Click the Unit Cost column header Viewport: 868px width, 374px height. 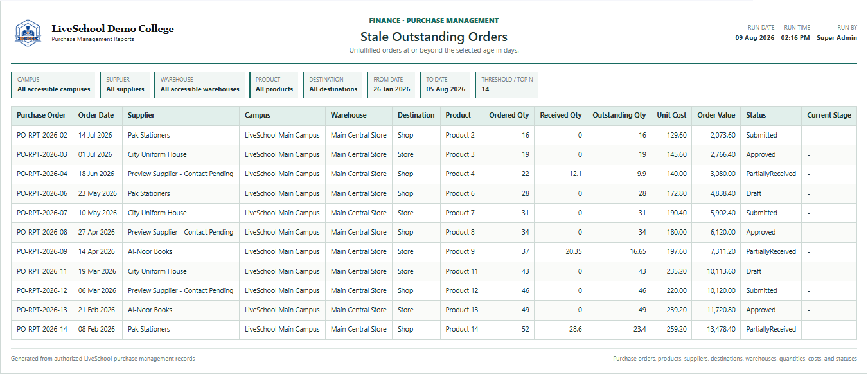pos(671,116)
